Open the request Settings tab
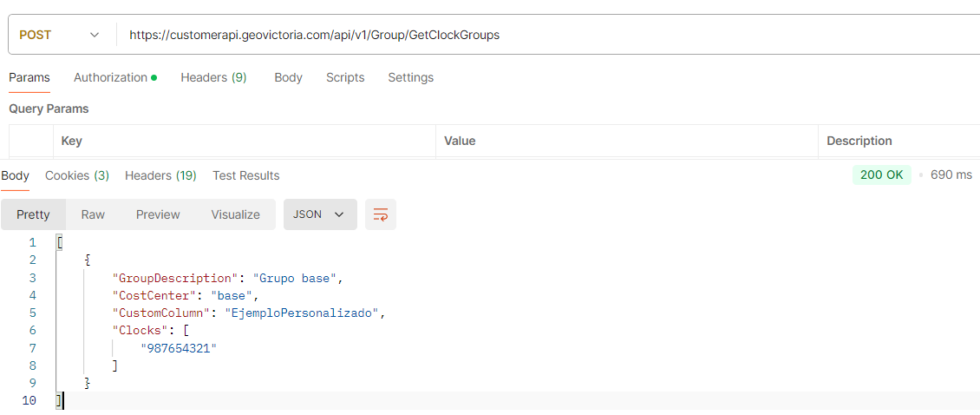Screen dimensions: 980x415 [410, 77]
